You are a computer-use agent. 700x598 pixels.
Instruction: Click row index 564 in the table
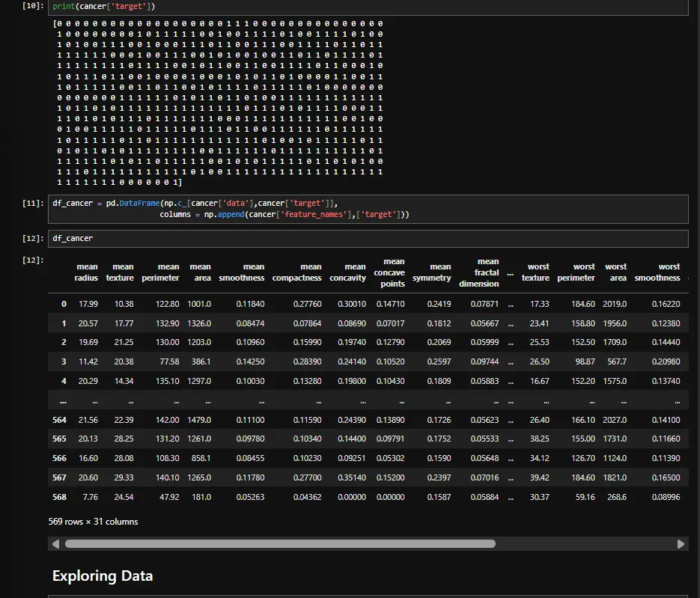pyautogui.click(x=59, y=420)
